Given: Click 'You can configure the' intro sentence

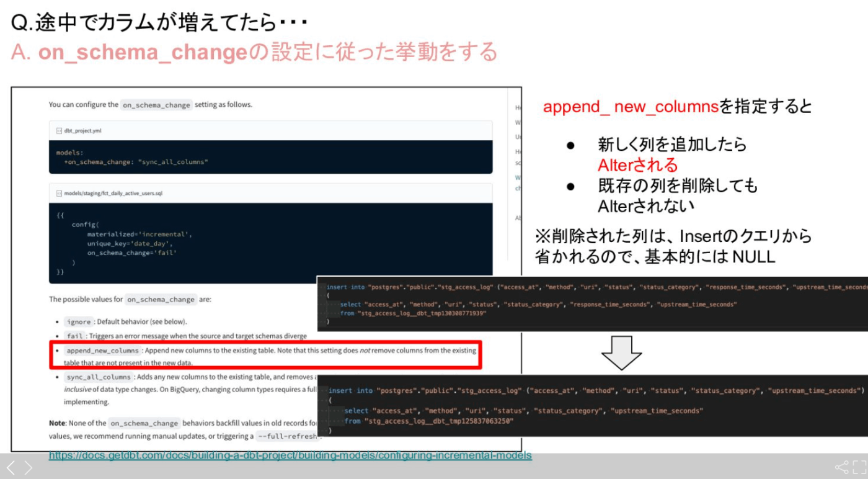Looking at the screenshot, I should coord(151,105).
